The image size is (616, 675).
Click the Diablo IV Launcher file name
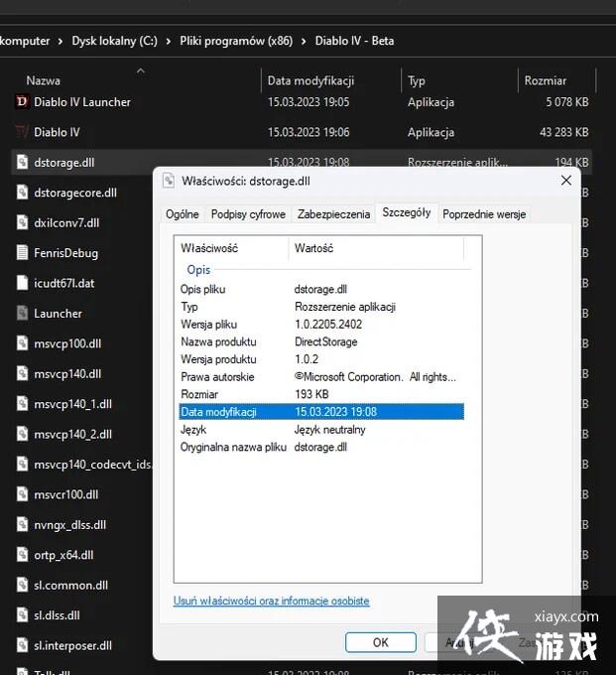82,102
